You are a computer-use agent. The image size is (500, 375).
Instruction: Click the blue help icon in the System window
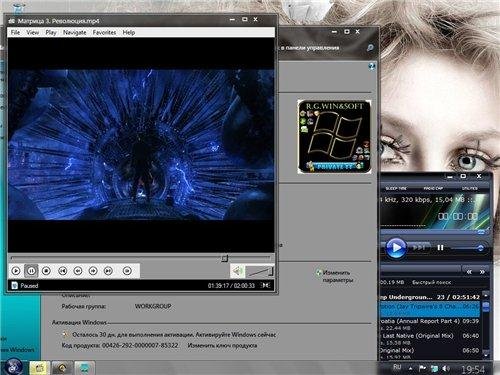372,66
